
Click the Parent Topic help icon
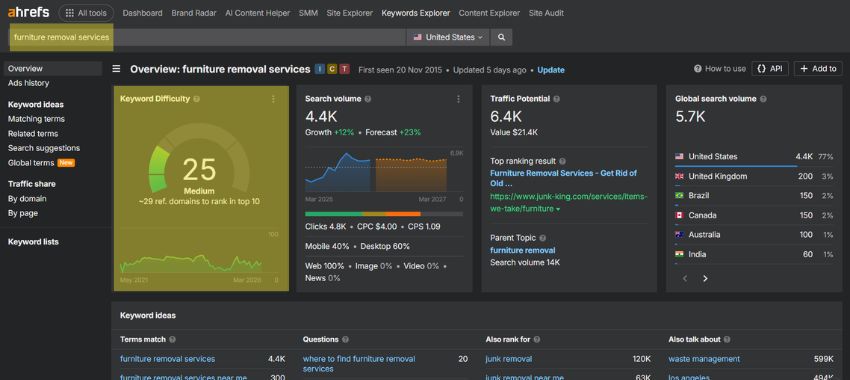(x=543, y=238)
